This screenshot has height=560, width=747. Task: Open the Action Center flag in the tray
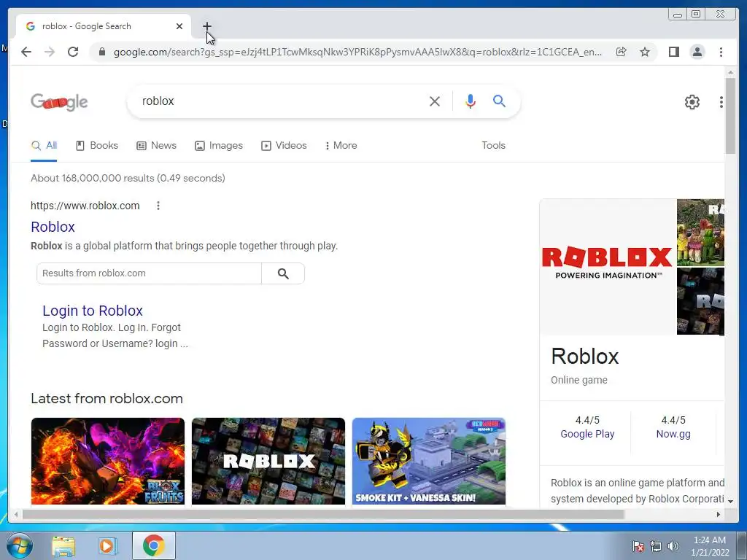click(x=638, y=546)
